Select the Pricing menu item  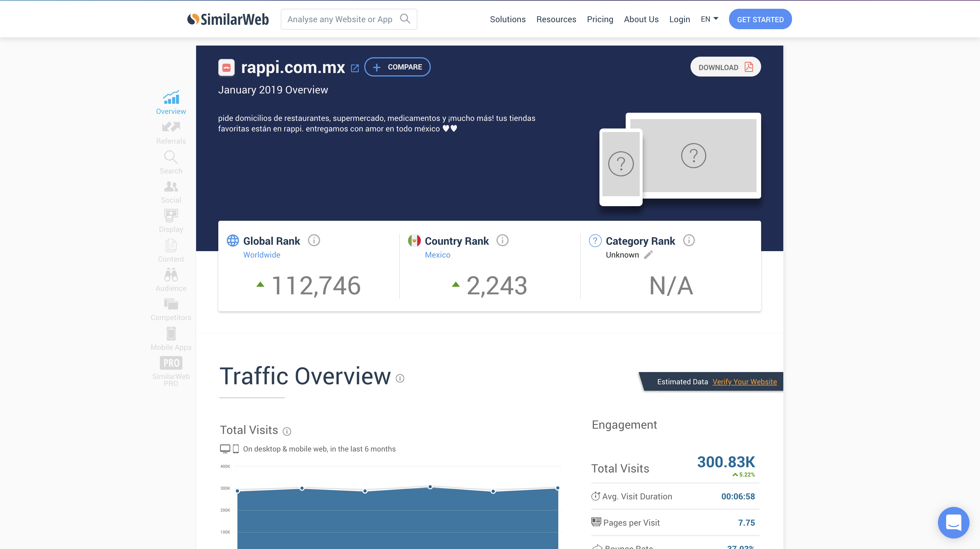click(600, 19)
